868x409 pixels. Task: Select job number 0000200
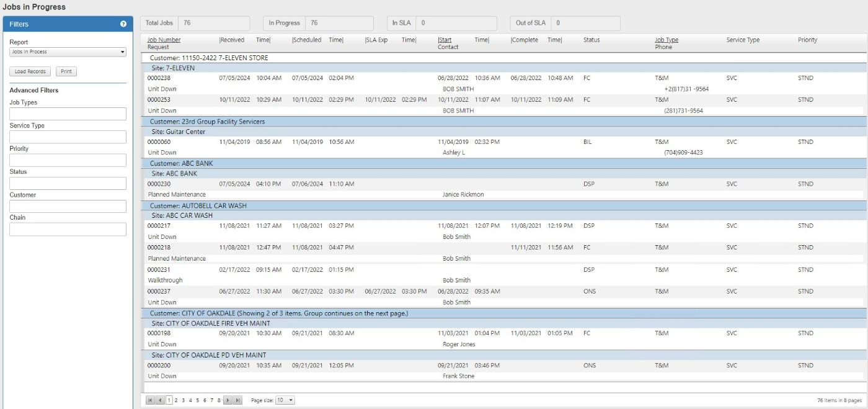pos(159,366)
